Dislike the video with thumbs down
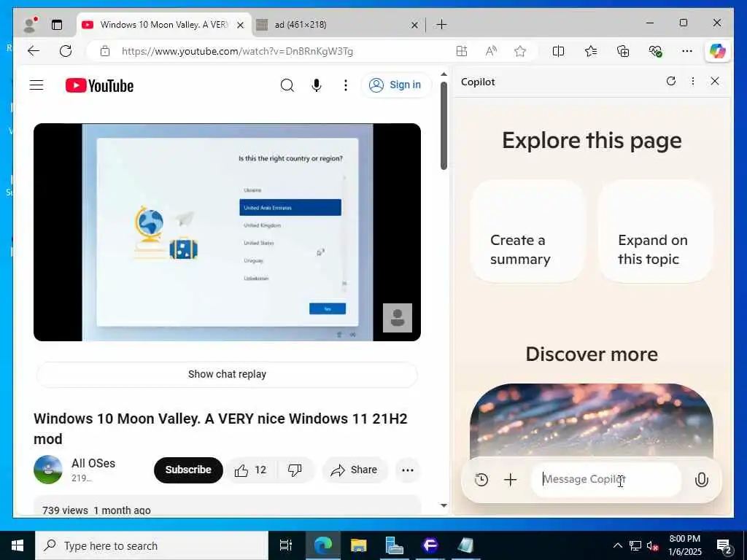 pyautogui.click(x=295, y=470)
